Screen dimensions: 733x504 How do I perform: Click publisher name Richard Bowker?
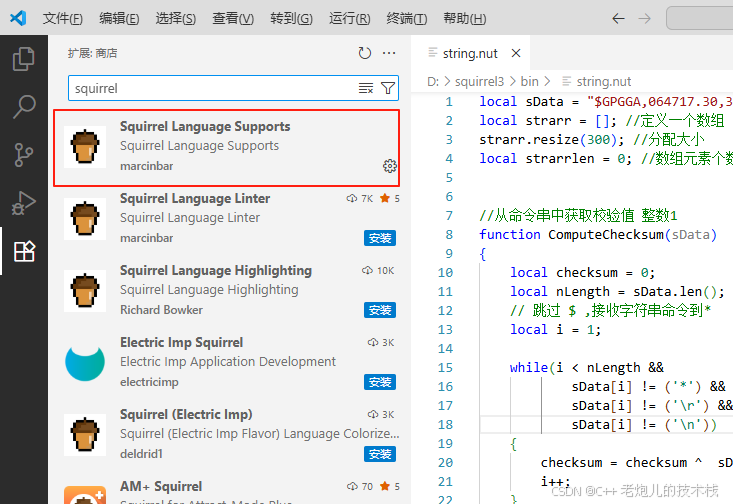point(161,310)
